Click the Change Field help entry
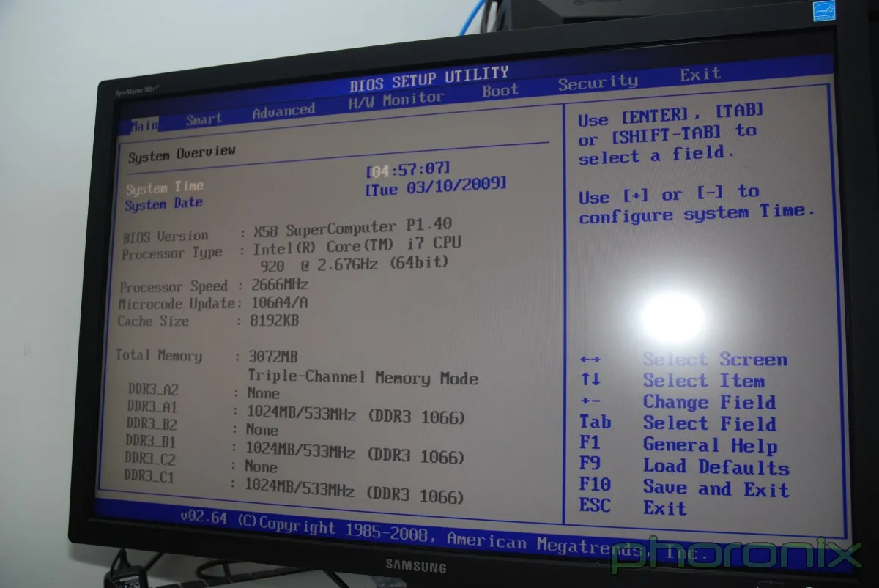The width and height of the screenshot is (879, 588). tap(709, 402)
